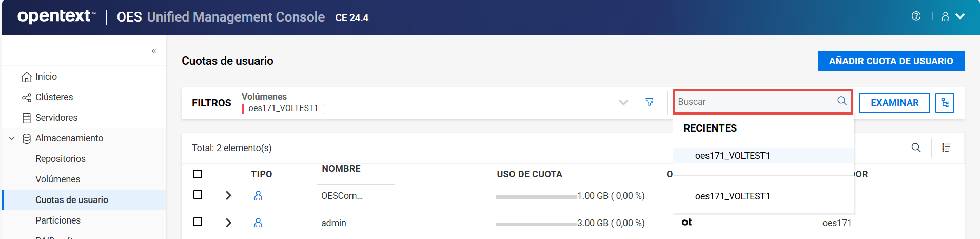The height and width of the screenshot is (239, 980).
Task: Check the OESCom... row checkbox
Action: click(198, 195)
